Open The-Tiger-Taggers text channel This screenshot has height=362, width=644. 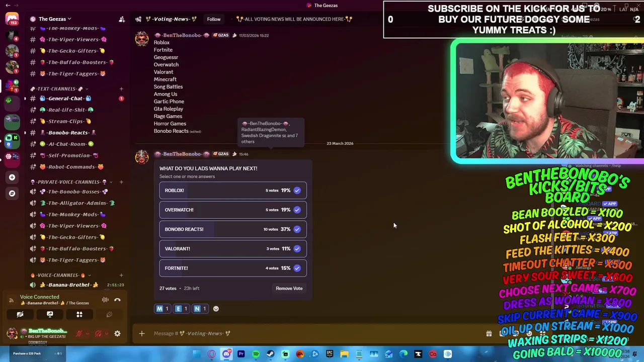coord(74,73)
